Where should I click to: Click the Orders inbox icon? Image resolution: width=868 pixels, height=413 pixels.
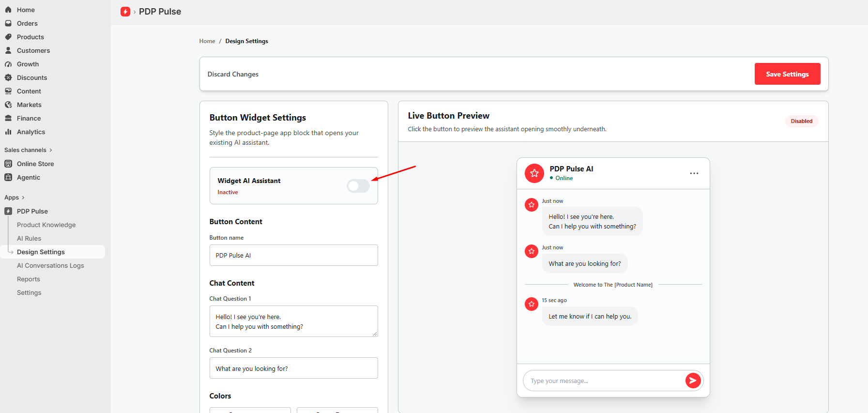[8, 23]
